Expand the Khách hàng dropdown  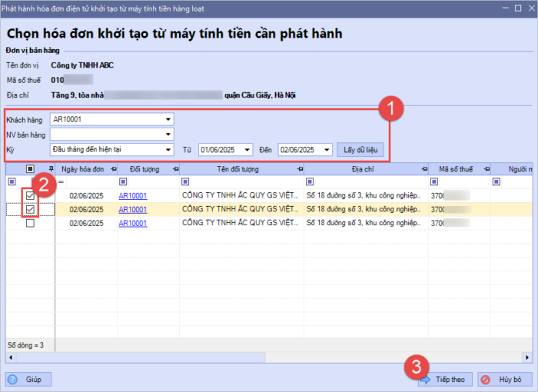pos(168,120)
